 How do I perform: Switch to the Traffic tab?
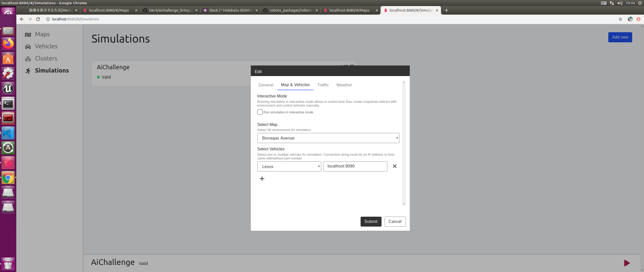(x=323, y=85)
